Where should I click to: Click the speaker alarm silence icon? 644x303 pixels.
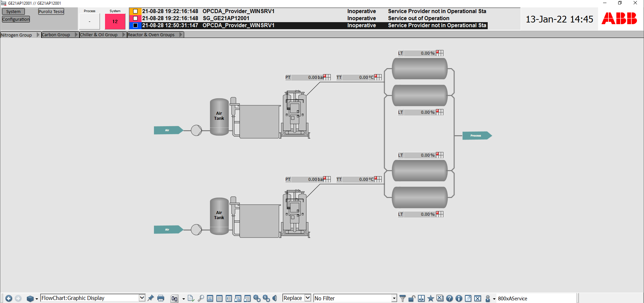click(x=275, y=298)
